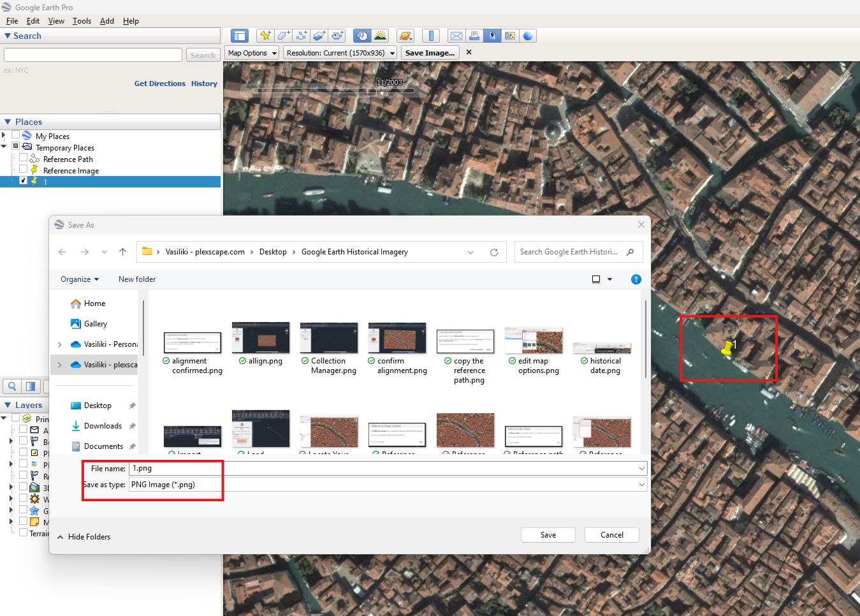Click the File name input field
The width and height of the screenshot is (860, 616).
click(383, 468)
